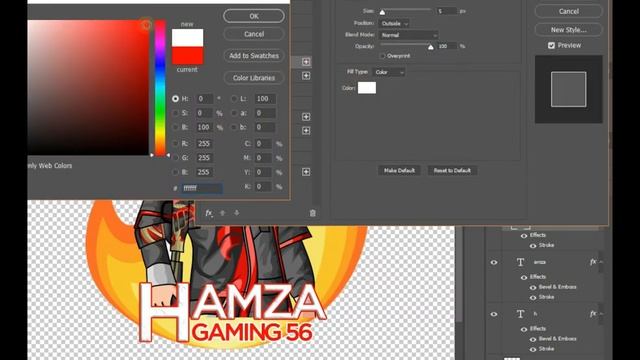Click the stroke Size slider handle
This screenshot has height=360, width=640.
pos(382,12)
